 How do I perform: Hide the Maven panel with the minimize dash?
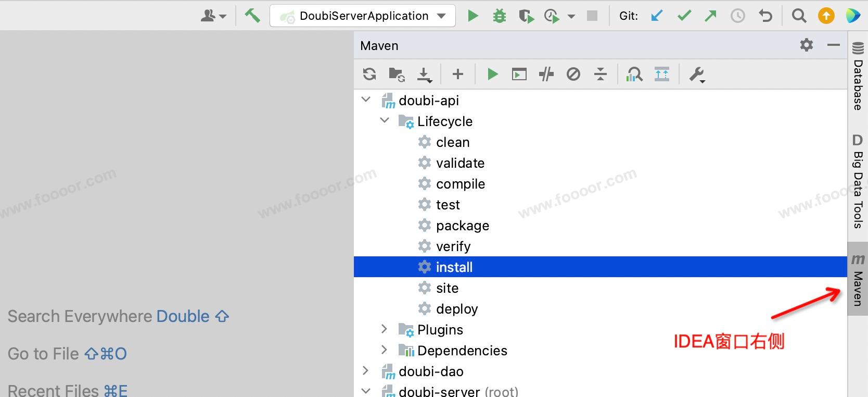coord(834,45)
